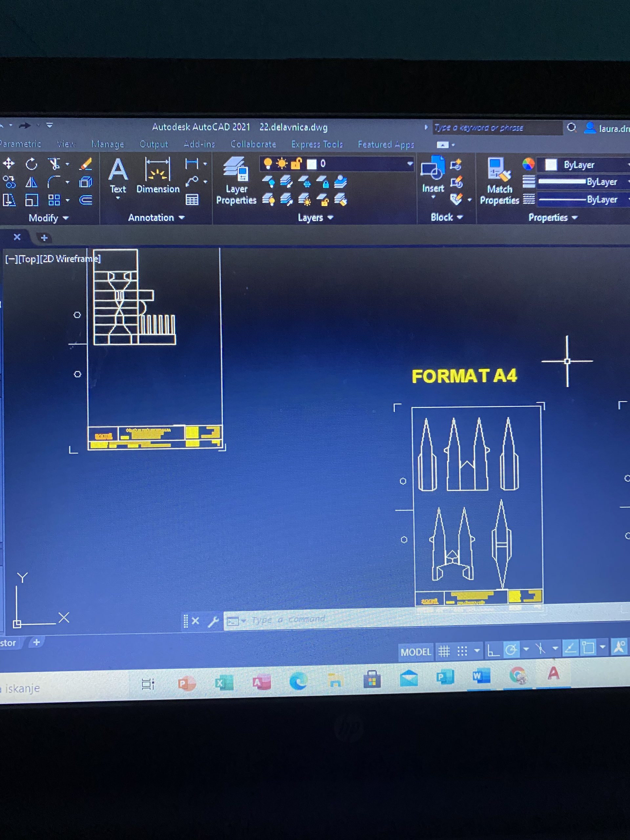
Task: Toggle snap mode in status bar
Action: pyautogui.click(x=462, y=651)
